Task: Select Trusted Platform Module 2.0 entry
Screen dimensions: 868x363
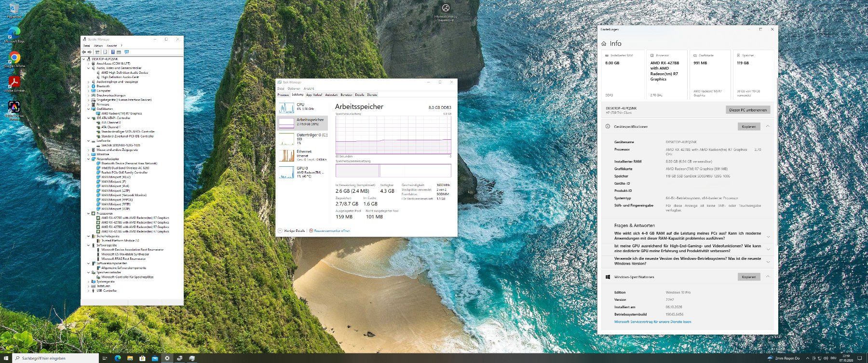Action: pos(120,241)
